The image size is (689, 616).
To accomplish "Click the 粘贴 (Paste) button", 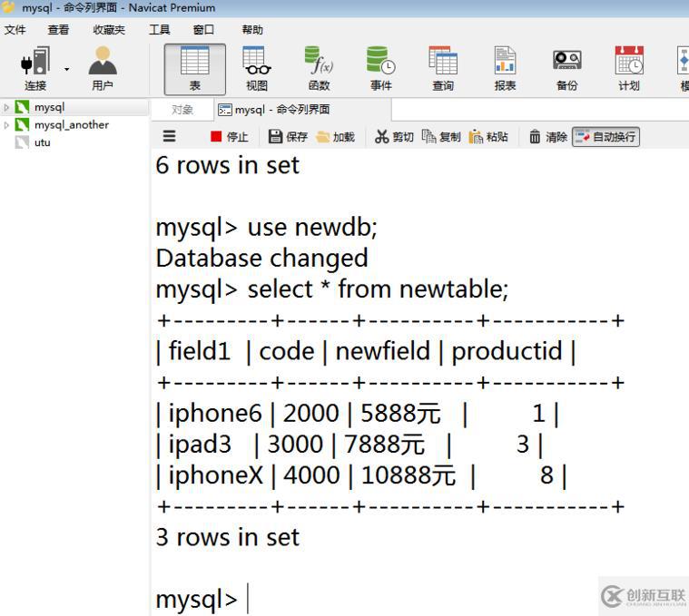I will pyautogui.click(x=488, y=137).
